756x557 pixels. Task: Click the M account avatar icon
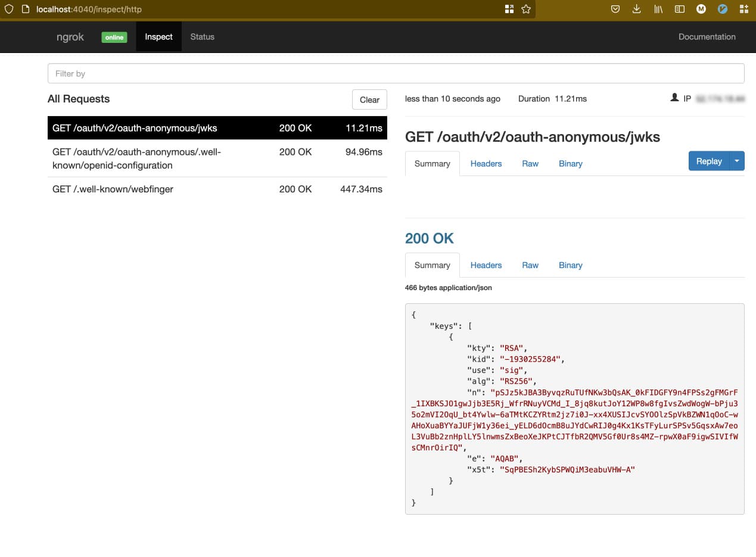pyautogui.click(x=701, y=9)
